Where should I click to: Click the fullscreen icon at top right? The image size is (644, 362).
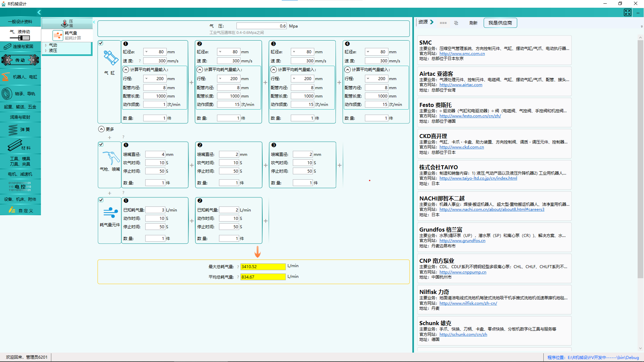pyautogui.click(x=627, y=12)
